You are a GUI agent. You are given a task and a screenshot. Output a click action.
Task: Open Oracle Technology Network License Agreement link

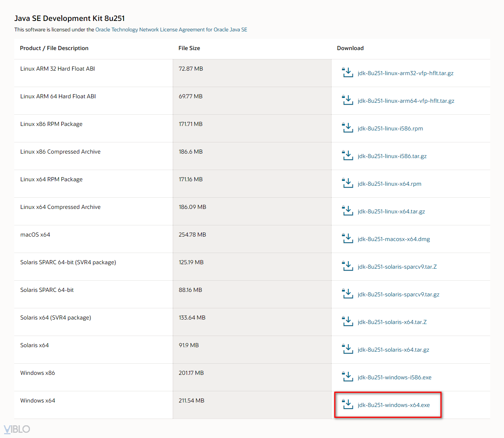point(171,30)
